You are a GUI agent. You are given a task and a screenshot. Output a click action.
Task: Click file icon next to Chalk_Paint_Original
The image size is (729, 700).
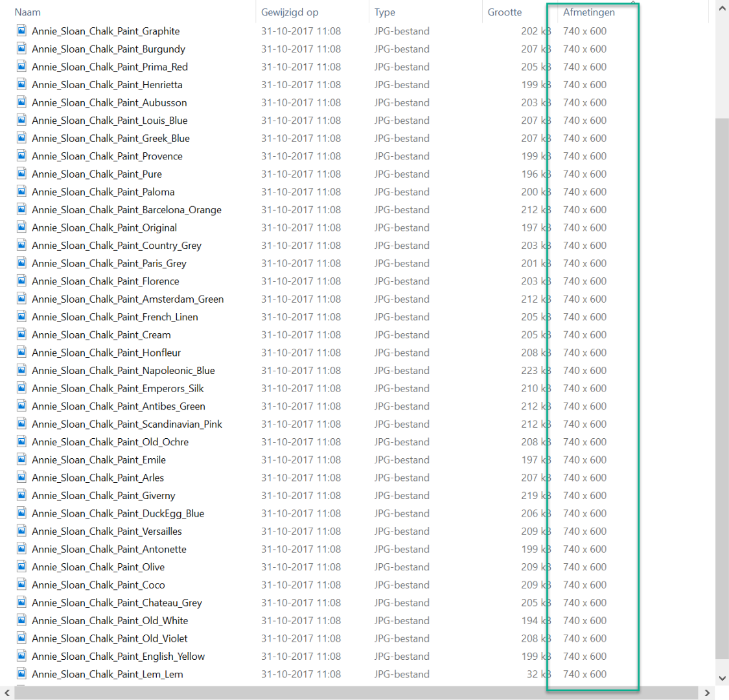[21, 227]
